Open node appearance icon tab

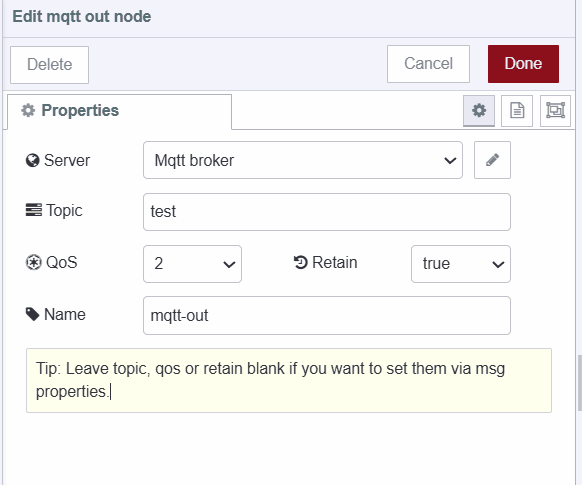(x=555, y=111)
